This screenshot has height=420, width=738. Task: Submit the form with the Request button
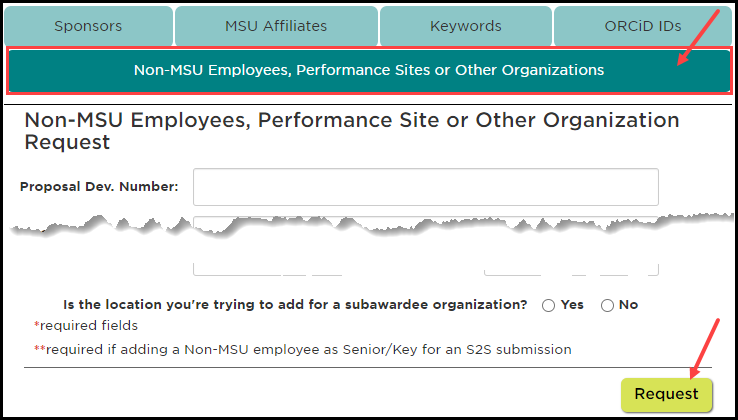click(666, 394)
